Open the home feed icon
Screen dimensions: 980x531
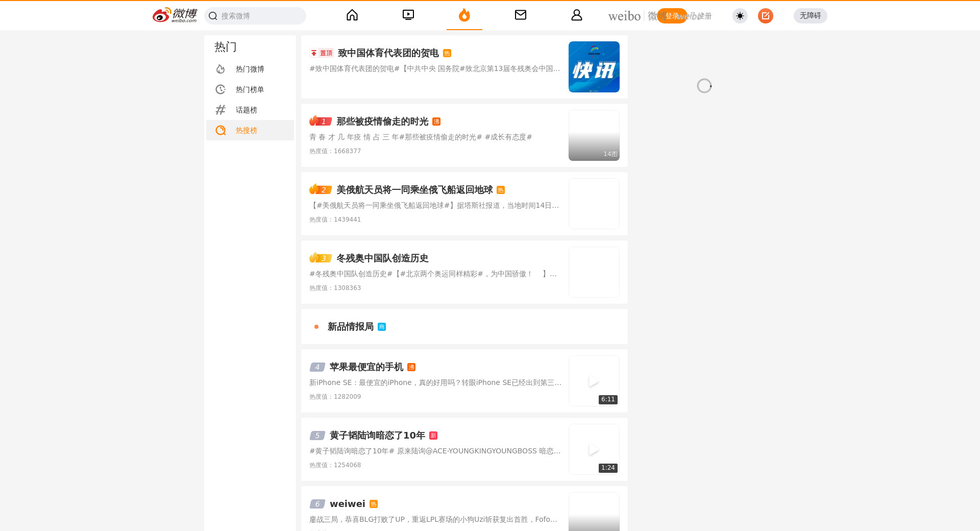(352, 15)
